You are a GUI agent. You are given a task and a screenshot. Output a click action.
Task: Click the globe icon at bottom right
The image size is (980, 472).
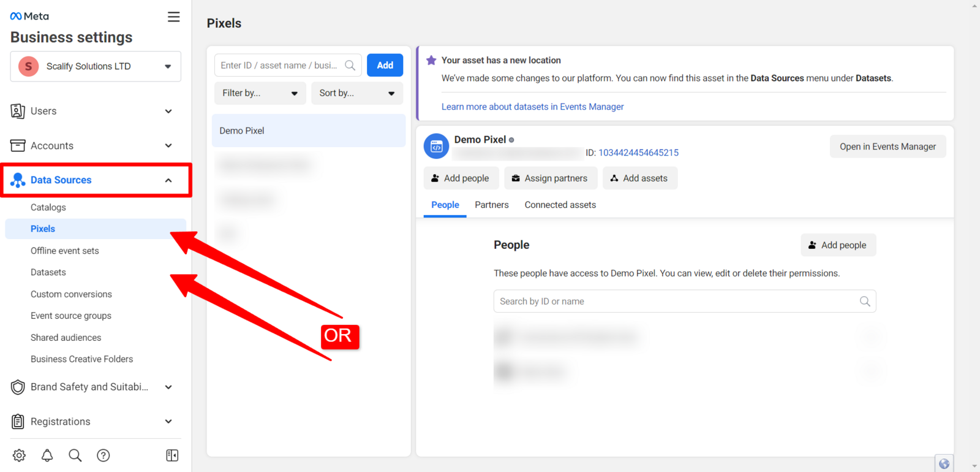point(944,463)
